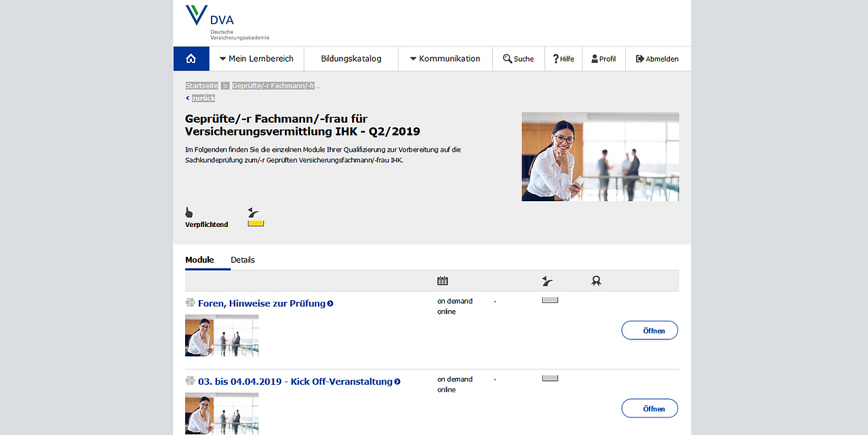
Task: Switch to the Details tab
Action: tap(243, 260)
